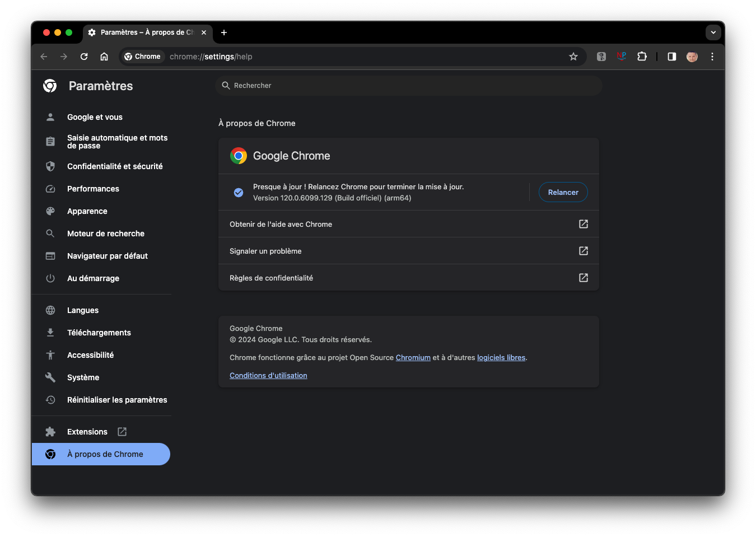Viewport: 756px width, 537px height.
Task: Reload the current page
Action: 84,57
